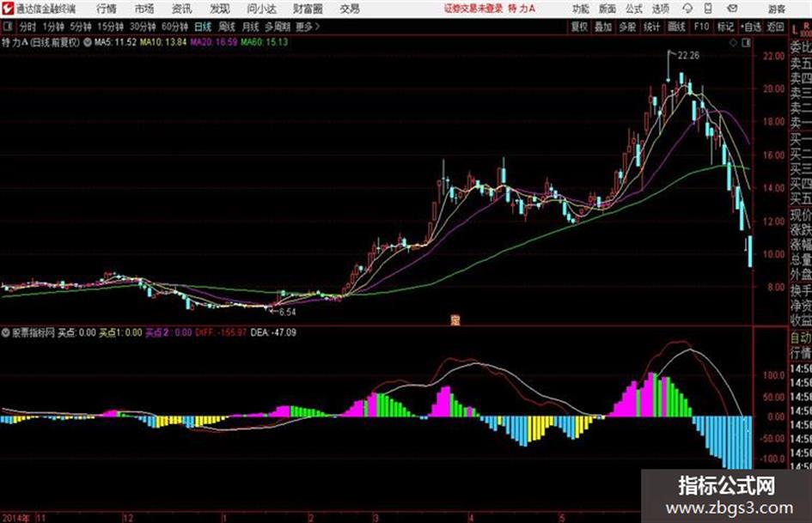The image size is (812, 523).
Task: Click the 叠加 overlay button
Action: [603, 27]
